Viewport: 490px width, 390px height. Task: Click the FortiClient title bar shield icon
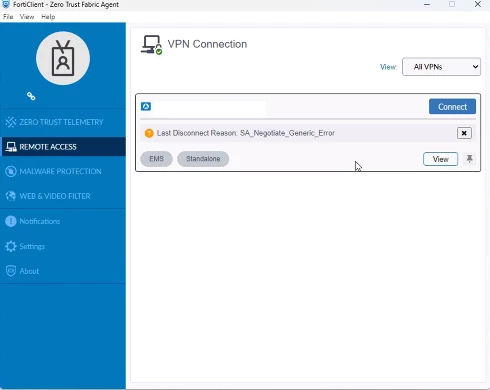[x=6, y=4]
